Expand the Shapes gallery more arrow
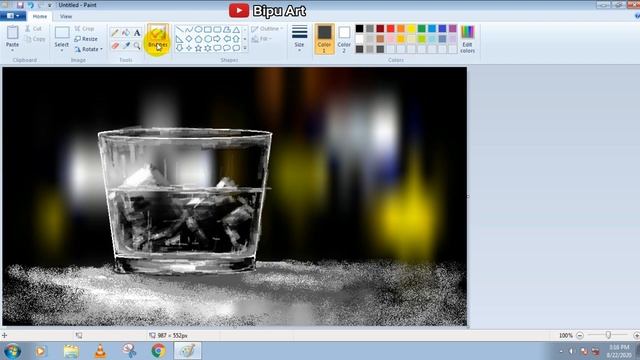Viewport: 640px width, 360px height. click(245, 48)
